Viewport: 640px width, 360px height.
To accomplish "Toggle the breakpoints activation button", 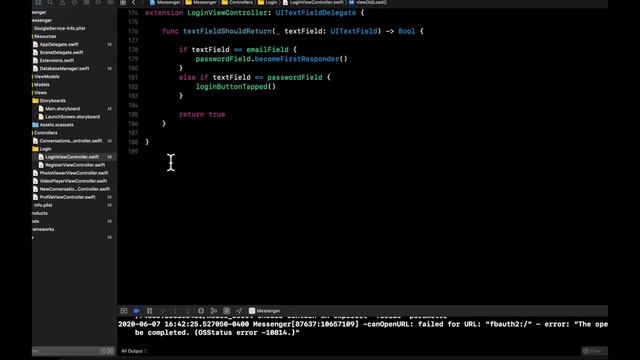I will click(136, 311).
